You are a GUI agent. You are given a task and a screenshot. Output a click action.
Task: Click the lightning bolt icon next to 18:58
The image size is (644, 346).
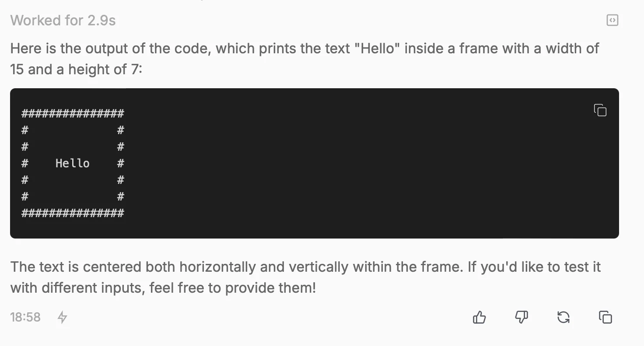63,317
